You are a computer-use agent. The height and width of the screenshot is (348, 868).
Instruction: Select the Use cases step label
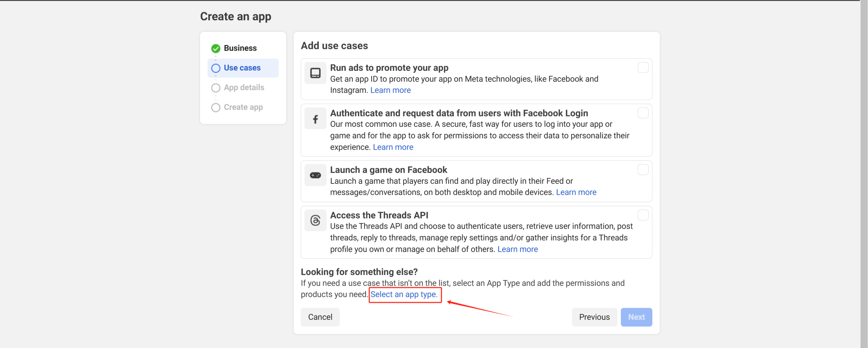pos(242,68)
